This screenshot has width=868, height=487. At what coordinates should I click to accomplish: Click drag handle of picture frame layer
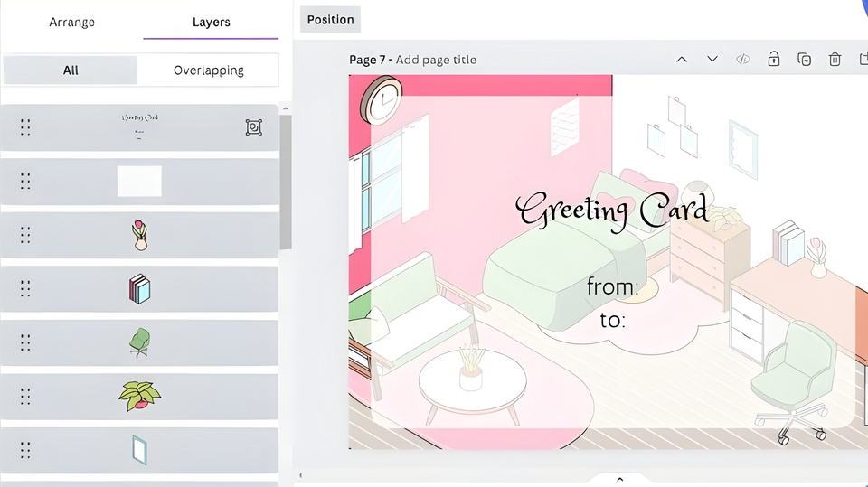pyautogui.click(x=25, y=450)
